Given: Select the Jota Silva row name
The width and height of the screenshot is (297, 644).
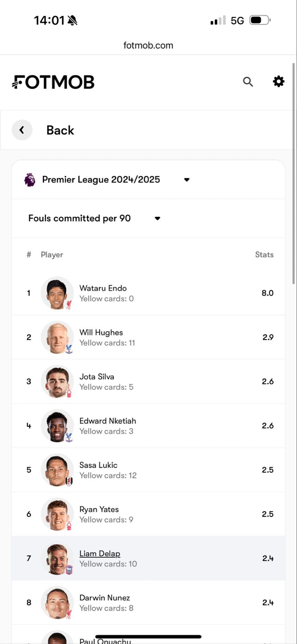Looking at the screenshot, I should (97, 377).
